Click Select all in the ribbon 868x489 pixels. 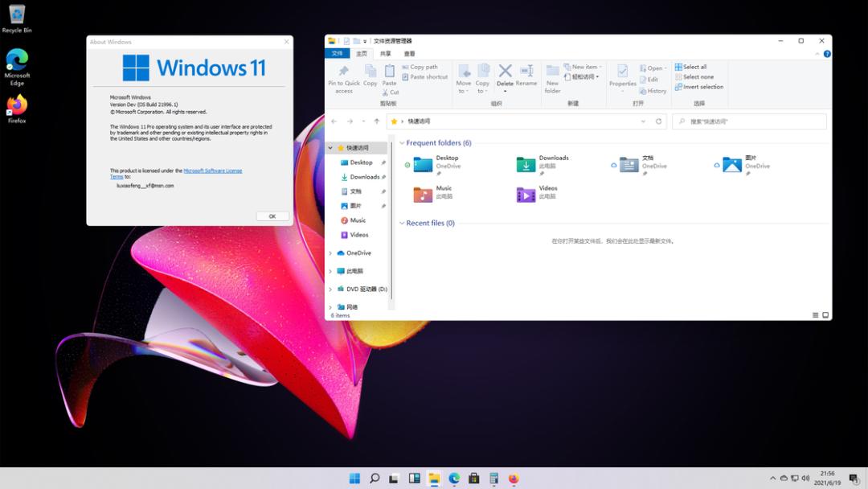pos(691,67)
